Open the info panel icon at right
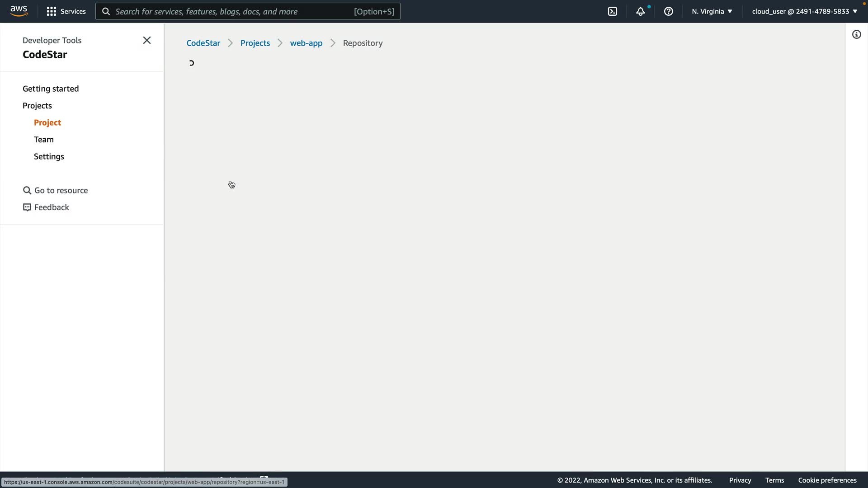This screenshot has height=488, width=868. 856,34
